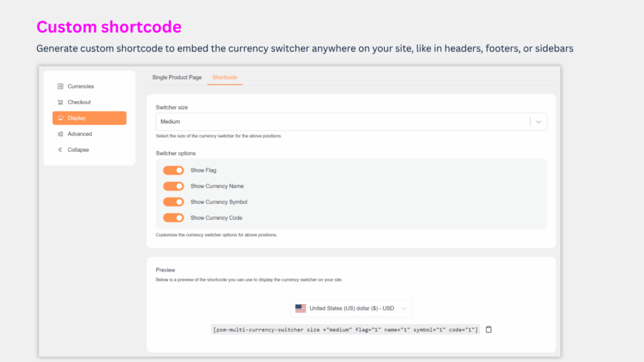Navigate to the Advanced settings page
Screen dimensions: 644x362
(80, 133)
